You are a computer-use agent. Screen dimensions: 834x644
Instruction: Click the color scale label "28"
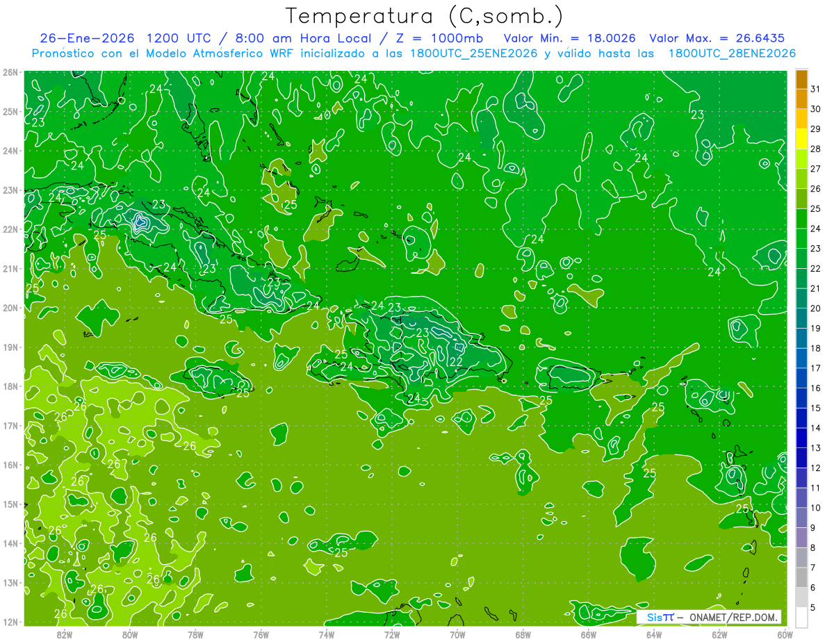(816, 149)
